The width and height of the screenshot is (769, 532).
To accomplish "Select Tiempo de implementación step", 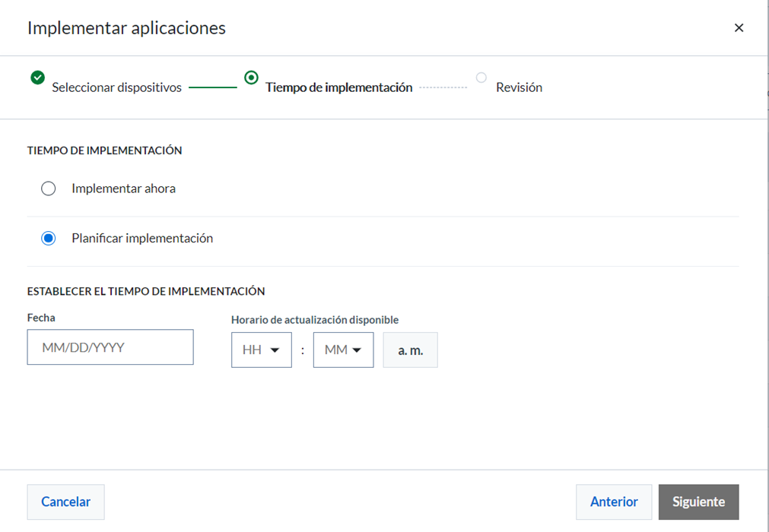I will (339, 87).
